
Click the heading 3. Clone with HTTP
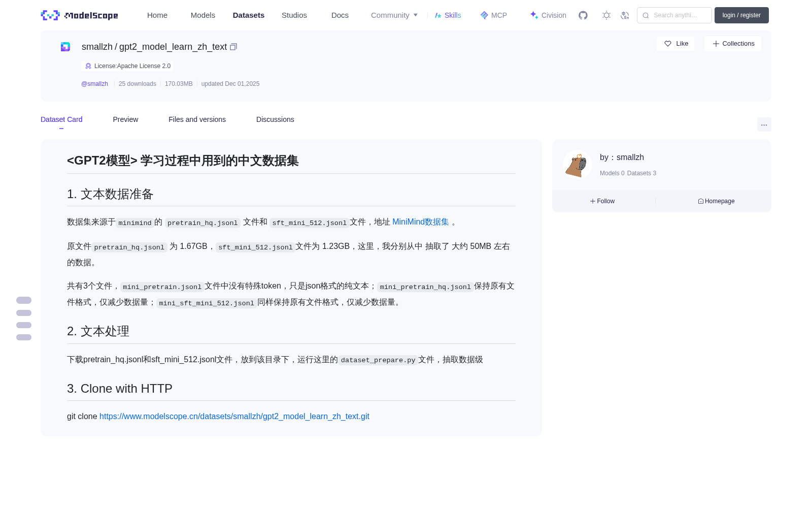120,389
